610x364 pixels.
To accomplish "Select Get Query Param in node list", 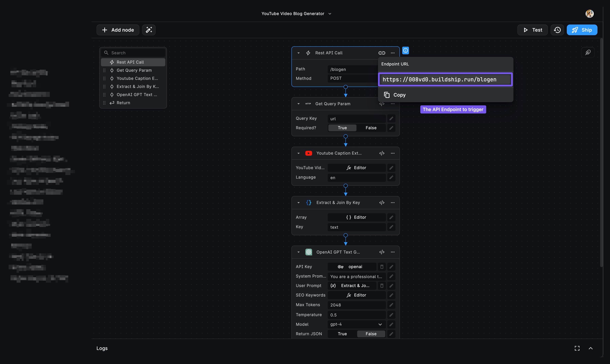I will [x=133, y=70].
